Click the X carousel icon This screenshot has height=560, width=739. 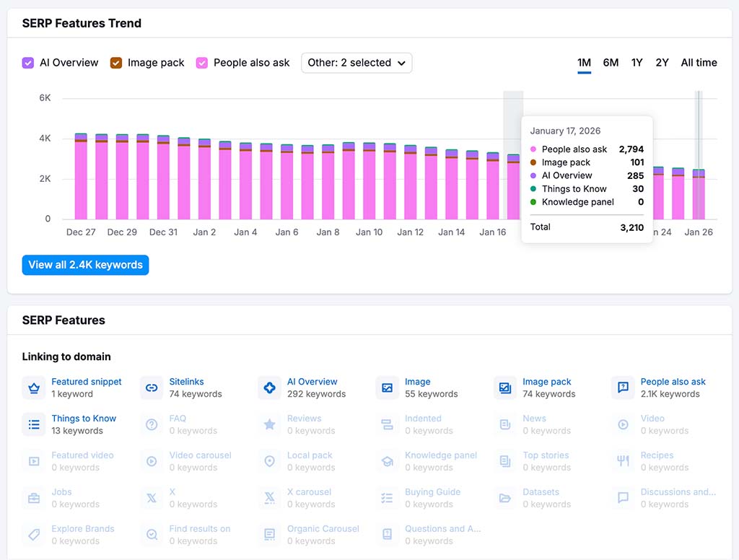(x=268, y=497)
